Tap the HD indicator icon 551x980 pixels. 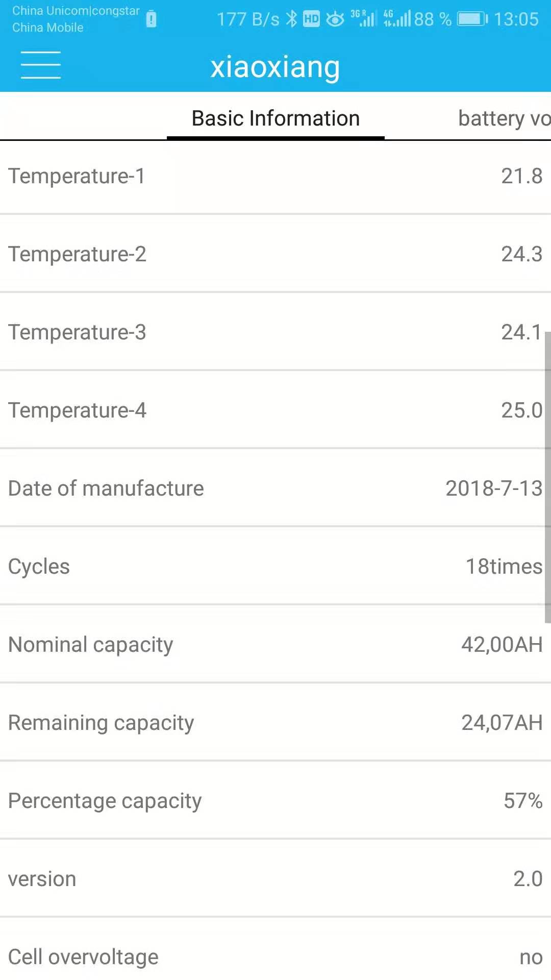311,19
